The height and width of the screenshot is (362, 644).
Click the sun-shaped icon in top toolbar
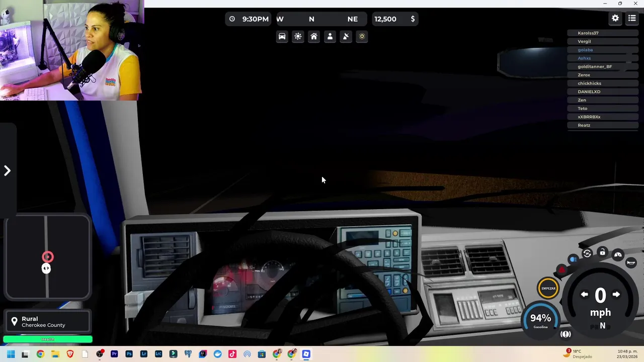(x=298, y=36)
